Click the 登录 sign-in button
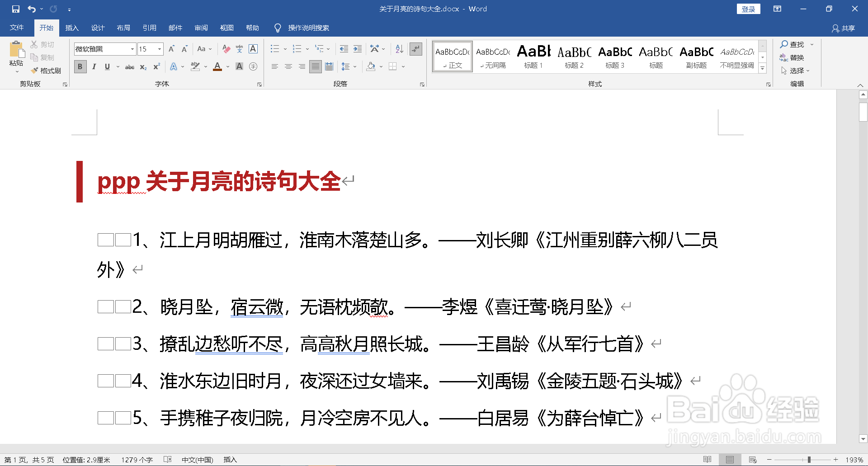 (748, 9)
